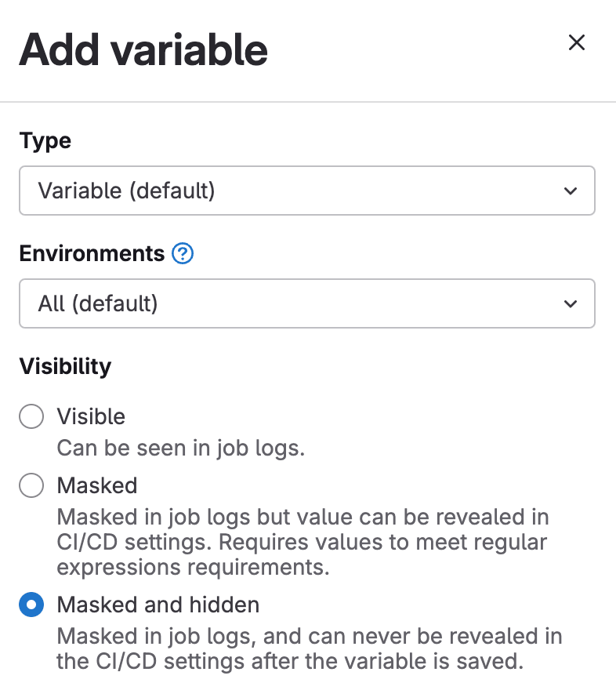This screenshot has width=616, height=690.
Task: Click the "Type" field label
Action: (x=45, y=141)
